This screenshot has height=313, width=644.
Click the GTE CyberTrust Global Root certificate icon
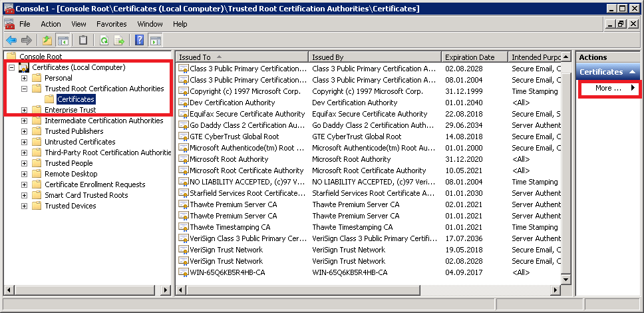tap(183, 137)
